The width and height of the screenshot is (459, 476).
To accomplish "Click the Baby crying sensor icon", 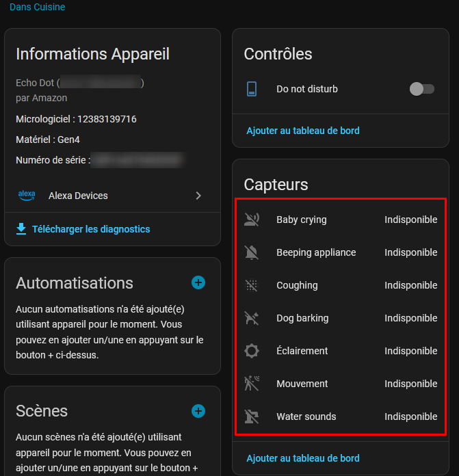I will pos(252,220).
